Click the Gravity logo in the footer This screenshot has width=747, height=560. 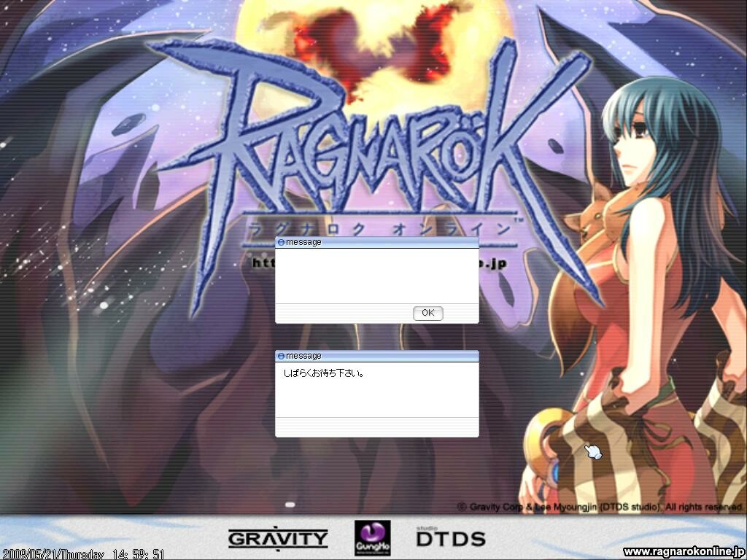(278, 537)
